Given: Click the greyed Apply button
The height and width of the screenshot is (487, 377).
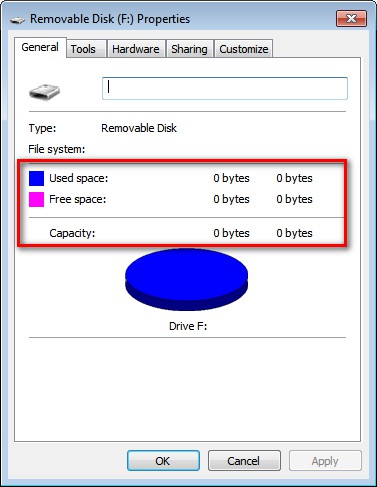Looking at the screenshot, I should tap(325, 461).
